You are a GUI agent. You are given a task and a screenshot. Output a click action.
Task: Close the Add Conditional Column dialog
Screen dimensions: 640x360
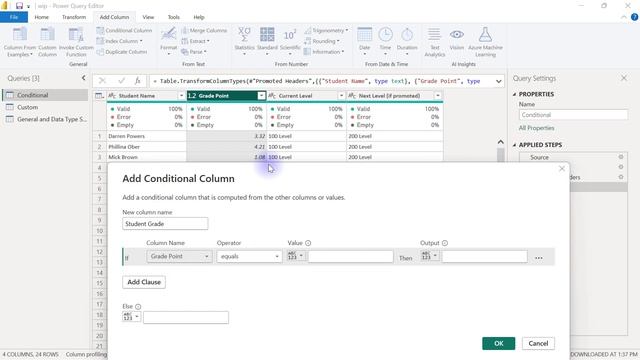[562, 168]
